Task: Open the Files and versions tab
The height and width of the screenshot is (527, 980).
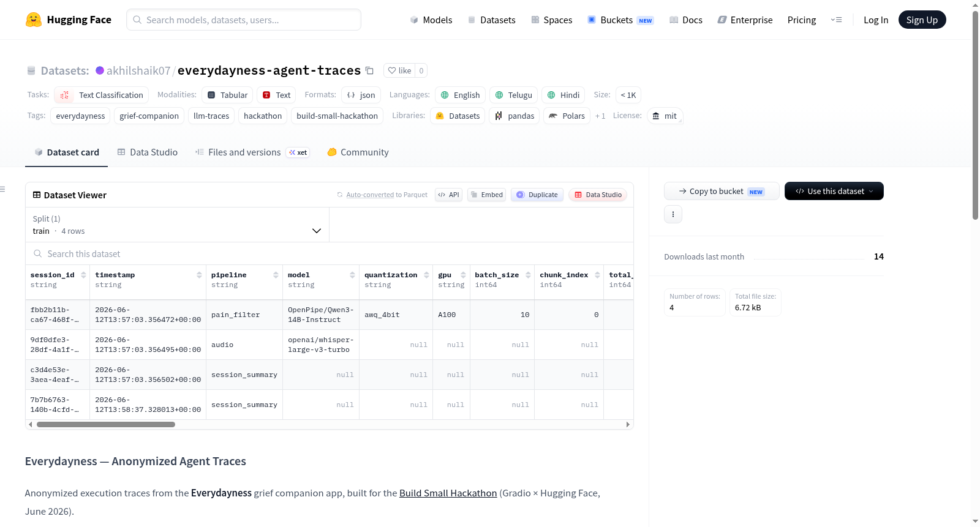Action: [x=252, y=152]
